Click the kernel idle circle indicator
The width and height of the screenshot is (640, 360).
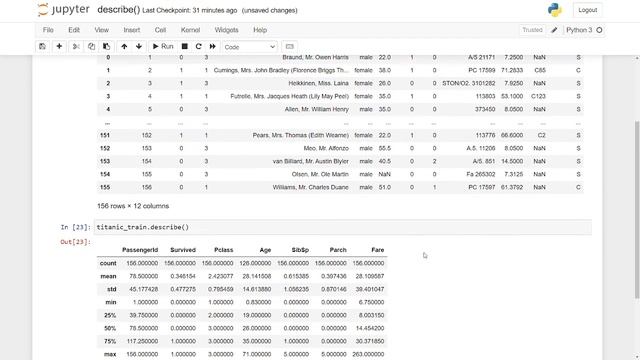point(599,30)
